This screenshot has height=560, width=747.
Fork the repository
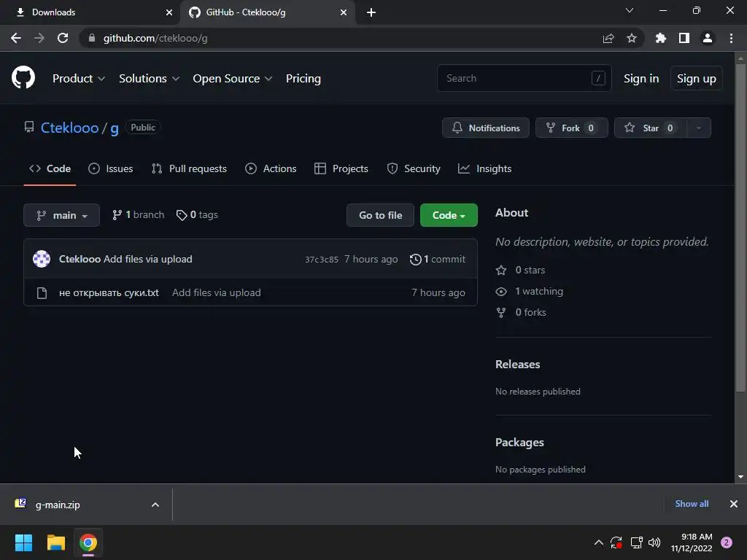coord(572,128)
